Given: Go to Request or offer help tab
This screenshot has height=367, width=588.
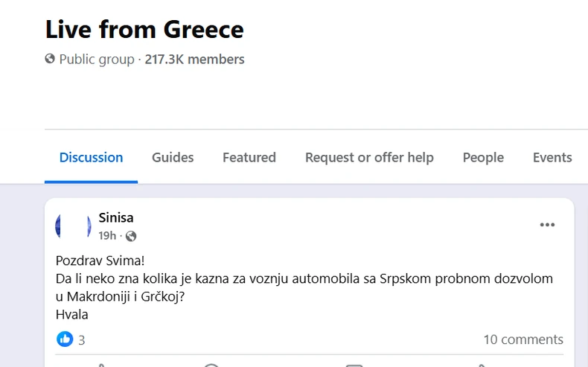Looking at the screenshot, I should tap(369, 158).
